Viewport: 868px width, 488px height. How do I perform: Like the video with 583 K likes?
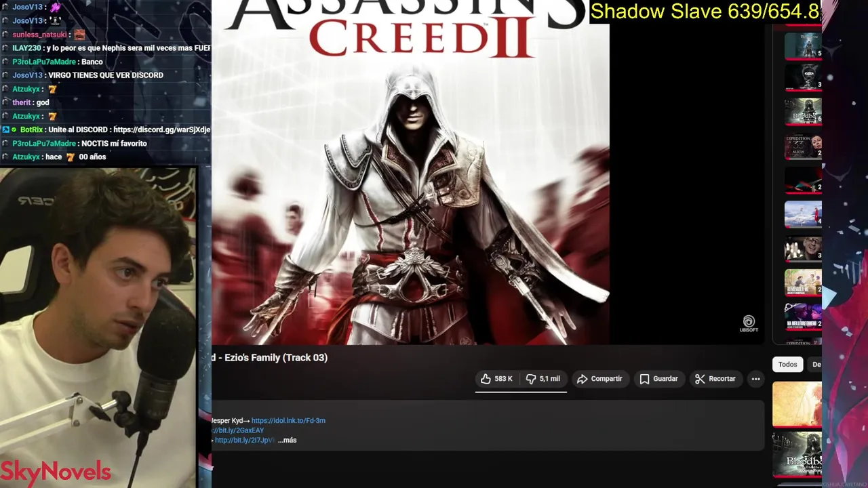click(497, 379)
